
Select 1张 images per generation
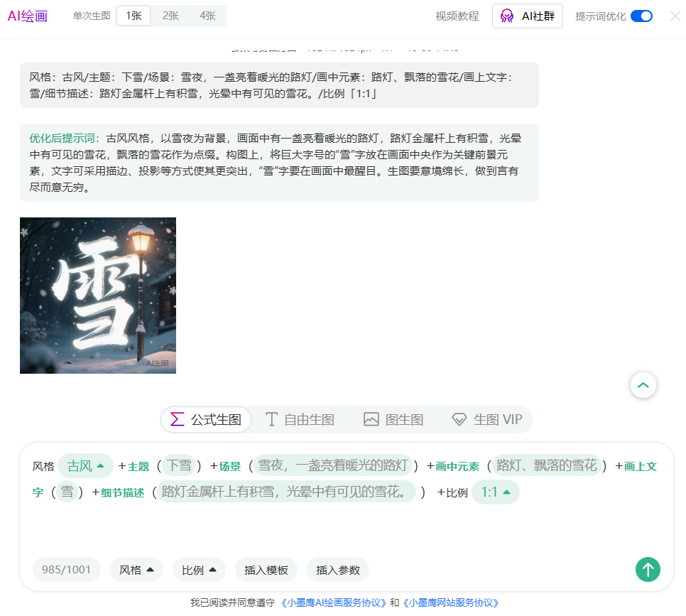[x=134, y=16]
